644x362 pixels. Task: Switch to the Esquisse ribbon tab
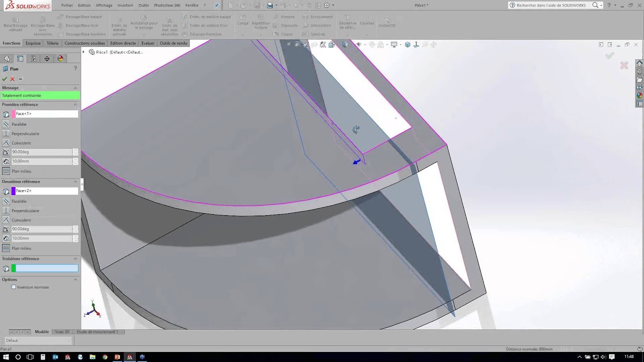[33, 43]
